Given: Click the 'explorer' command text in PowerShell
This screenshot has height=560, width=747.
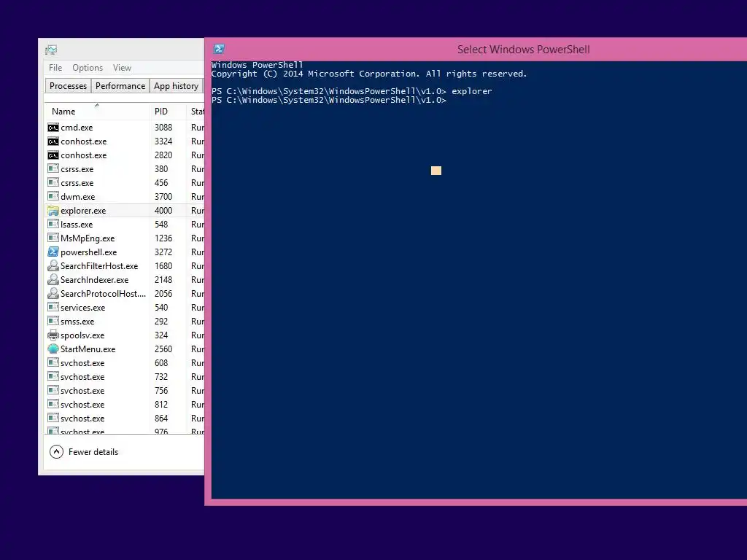Looking at the screenshot, I should [472, 91].
